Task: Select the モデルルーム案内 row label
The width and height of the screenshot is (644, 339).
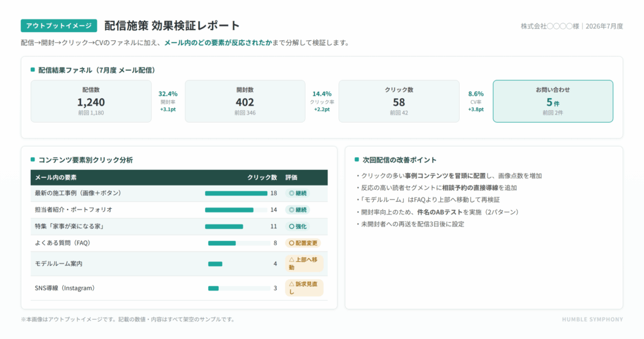Action: [x=58, y=264]
